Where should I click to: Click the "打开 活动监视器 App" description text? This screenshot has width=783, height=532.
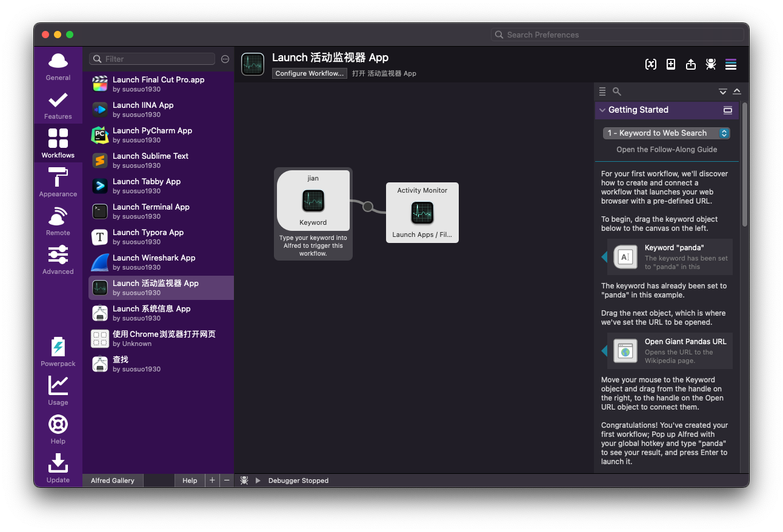384,73
